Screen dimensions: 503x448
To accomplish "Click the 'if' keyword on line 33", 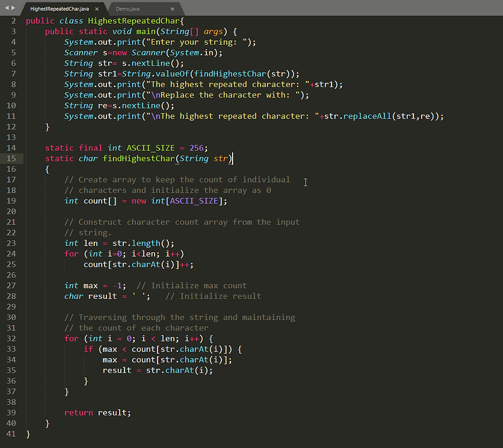I will point(88,349).
